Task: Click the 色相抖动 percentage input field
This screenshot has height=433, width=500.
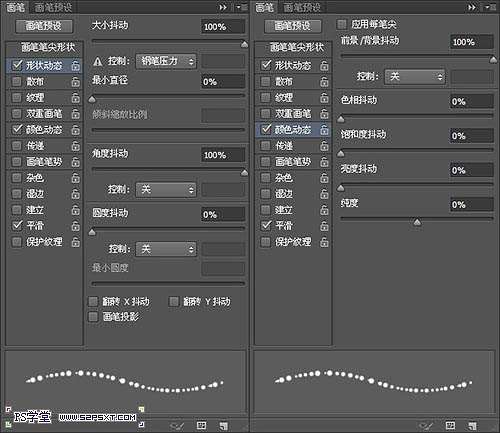Action: 472,101
